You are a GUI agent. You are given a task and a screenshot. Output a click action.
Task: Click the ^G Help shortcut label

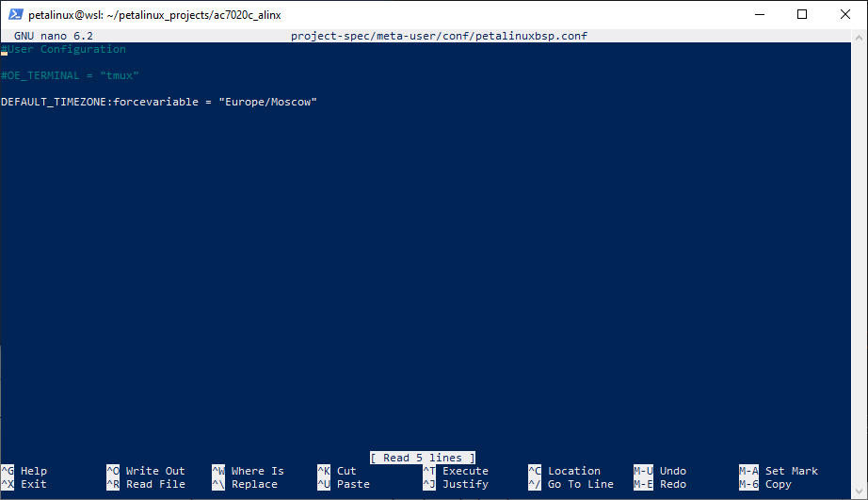[24, 471]
